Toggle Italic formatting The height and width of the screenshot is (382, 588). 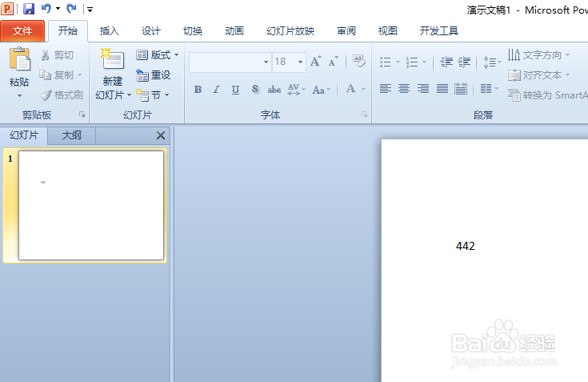point(216,90)
